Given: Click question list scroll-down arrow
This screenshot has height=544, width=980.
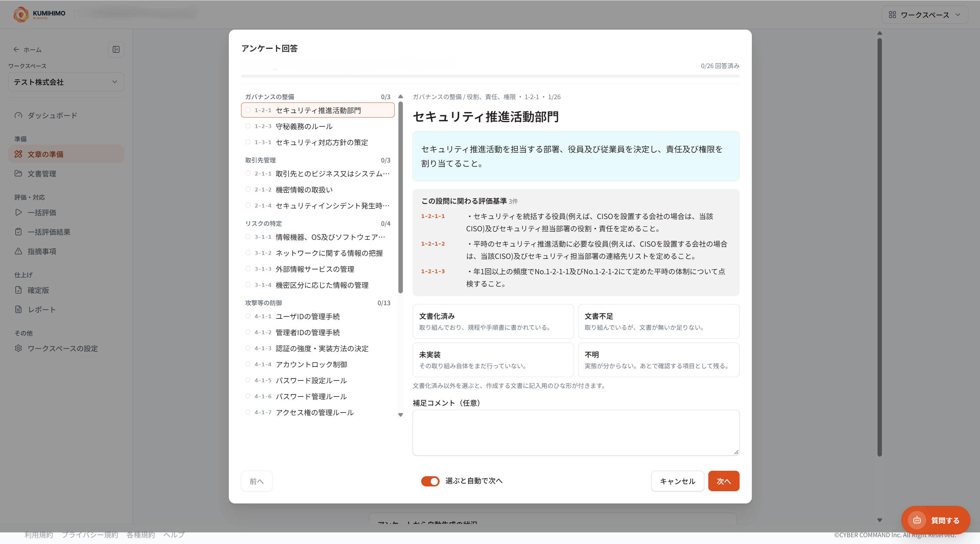Looking at the screenshot, I should click(400, 415).
